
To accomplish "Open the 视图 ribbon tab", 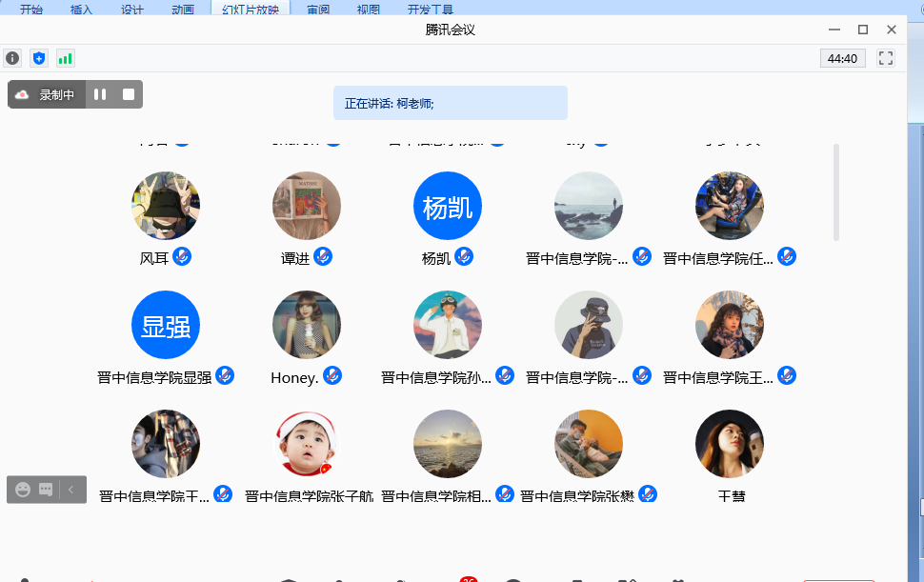I will point(368,10).
